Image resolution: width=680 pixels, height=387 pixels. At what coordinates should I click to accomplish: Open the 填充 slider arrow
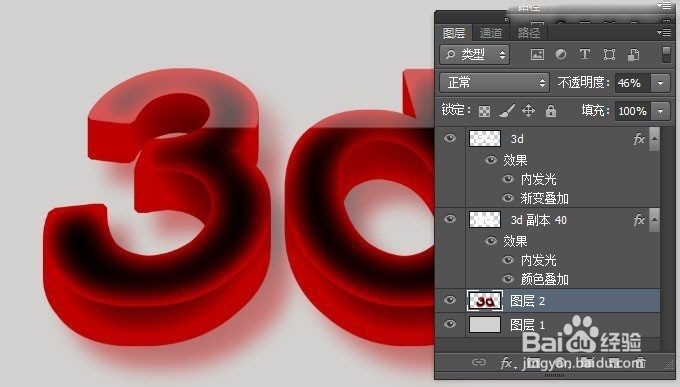660,111
